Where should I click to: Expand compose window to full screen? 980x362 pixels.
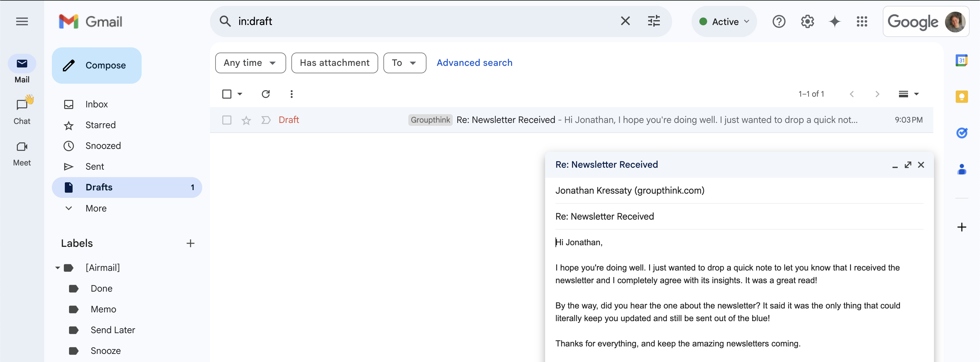coord(908,165)
